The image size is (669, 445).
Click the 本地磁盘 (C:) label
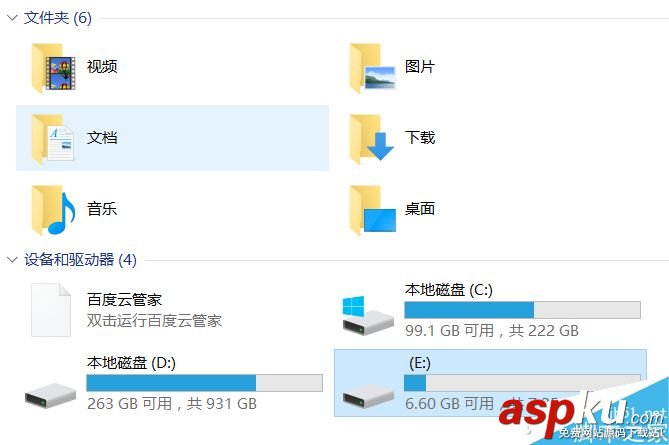point(449,290)
